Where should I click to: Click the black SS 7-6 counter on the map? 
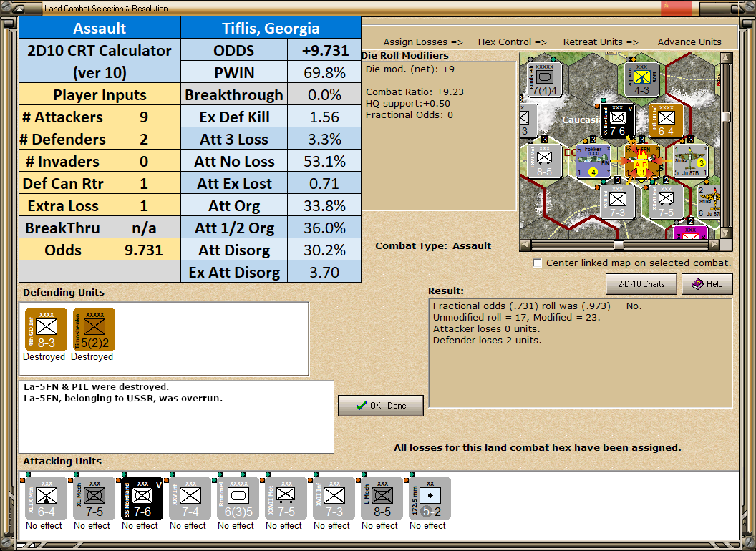[x=618, y=120]
